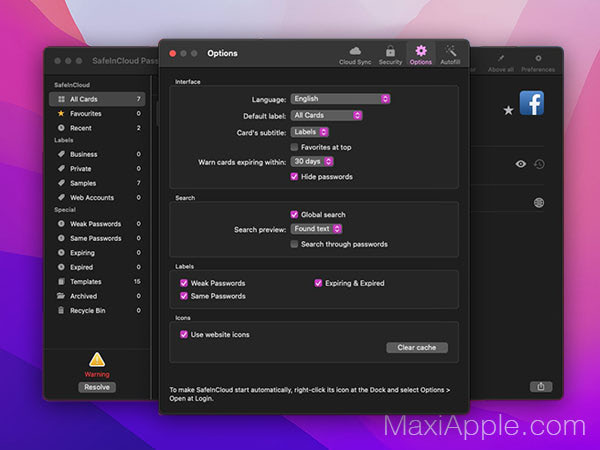This screenshot has width=600, height=450.
Task: Toggle the Hide passwords checkbox
Action: pyautogui.click(x=294, y=176)
